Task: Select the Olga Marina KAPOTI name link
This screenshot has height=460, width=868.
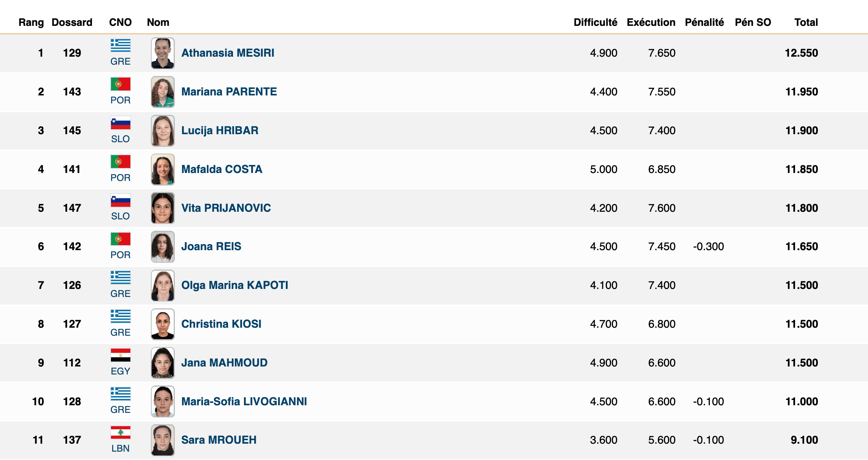Action: tap(234, 285)
